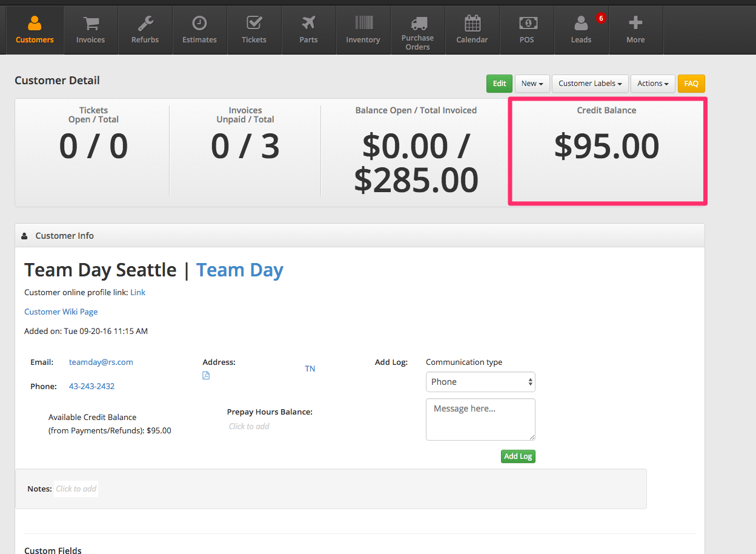The image size is (756, 554).
Task: Open Refurbs wrench icon
Action: click(x=145, y=24)
